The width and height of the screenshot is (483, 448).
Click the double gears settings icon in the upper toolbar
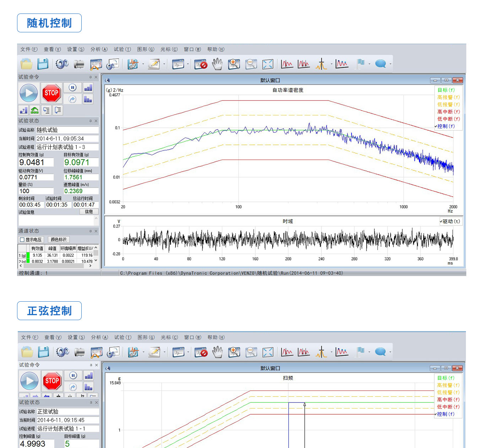pyautogui.click(x=62, y=64)
